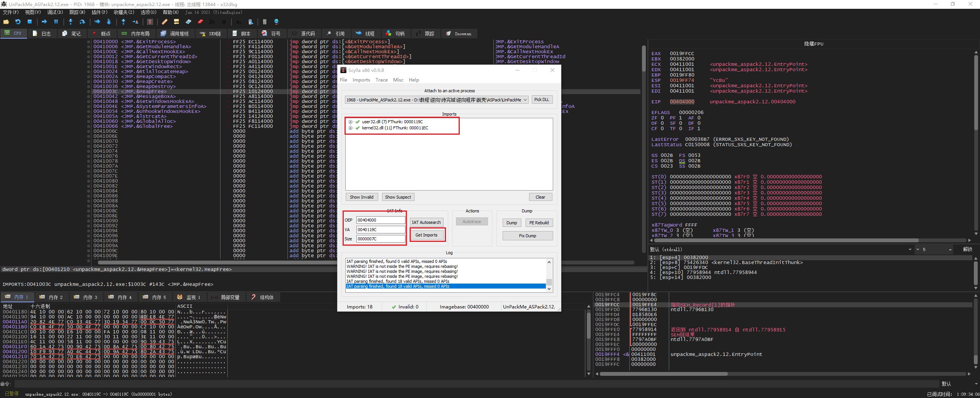
Task: Switch to the 内存布局 tab
Action: pos(136,34)
